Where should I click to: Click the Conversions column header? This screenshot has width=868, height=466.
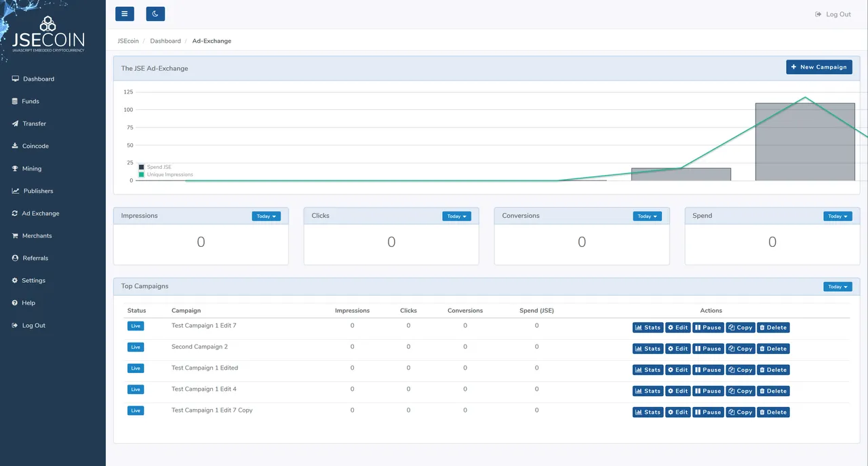tap(465, 311)
